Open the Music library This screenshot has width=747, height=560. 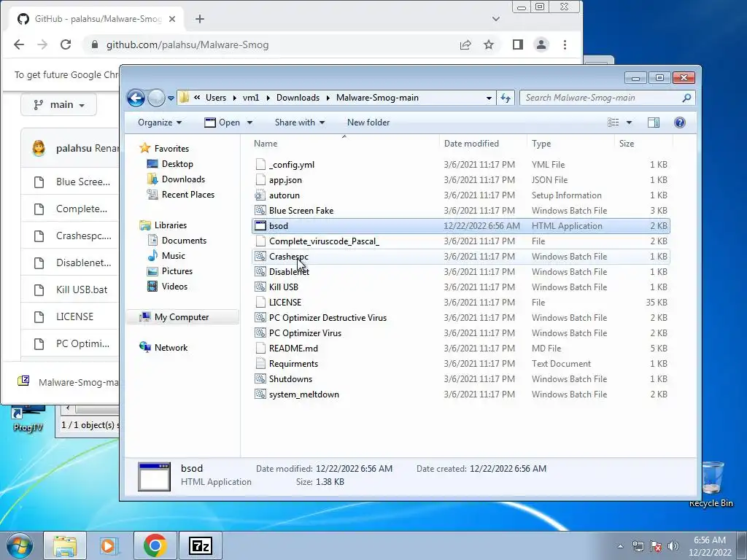point(174,256)
